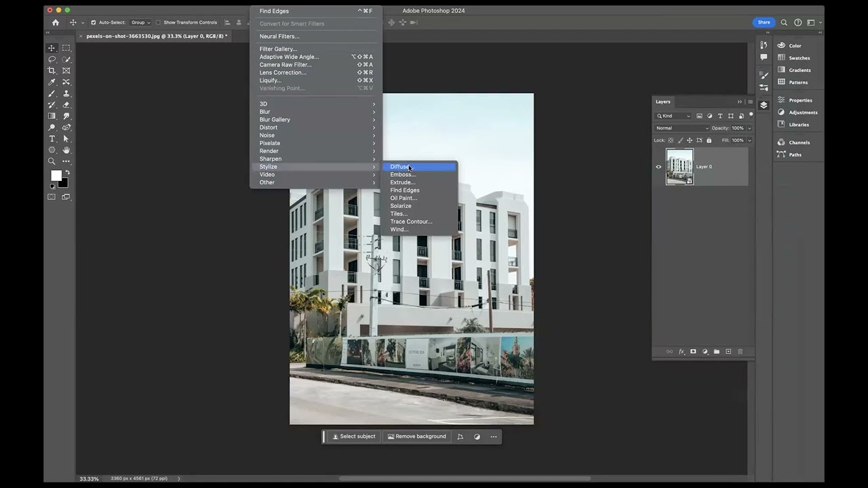Toggle type layer filter icon
The image size is (868, 488).
(x=720, y=116)
